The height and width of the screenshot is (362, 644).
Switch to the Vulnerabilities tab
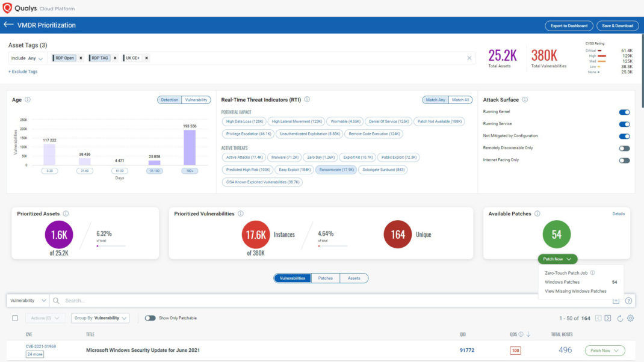(x=293, y=278)
